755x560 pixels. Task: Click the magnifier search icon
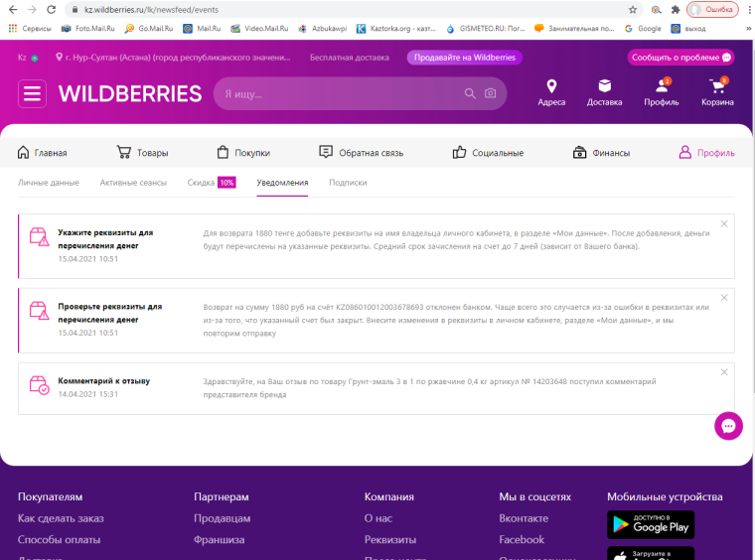[x=471, y=94]
